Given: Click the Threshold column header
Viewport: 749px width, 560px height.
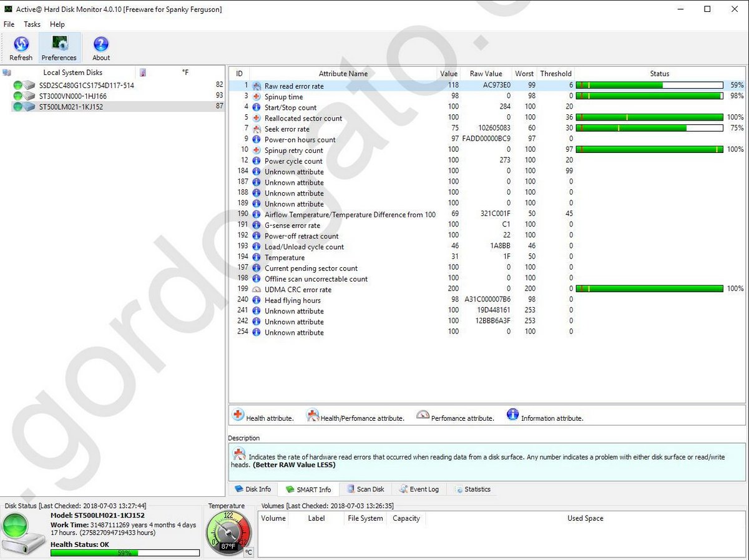Looking at the screenshot, I should (x=556, y=74).
